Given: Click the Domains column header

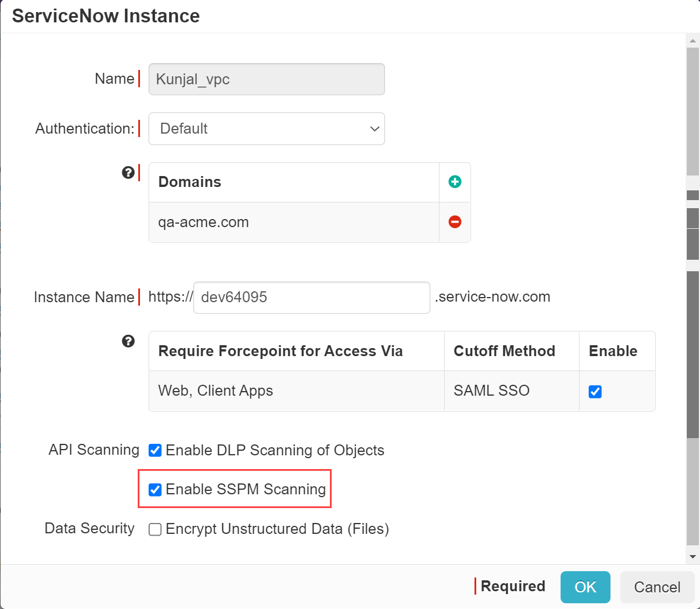Looking at the screenshot, I should (189, 182).
